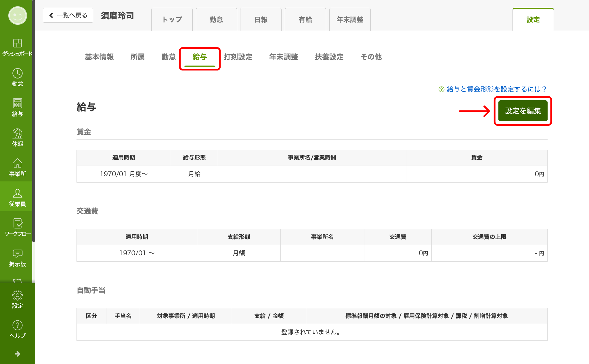589x364 pixels.
Task: Select the 基本情報 sub-tab
Action: pyautogui.click(x=99, y=57)
